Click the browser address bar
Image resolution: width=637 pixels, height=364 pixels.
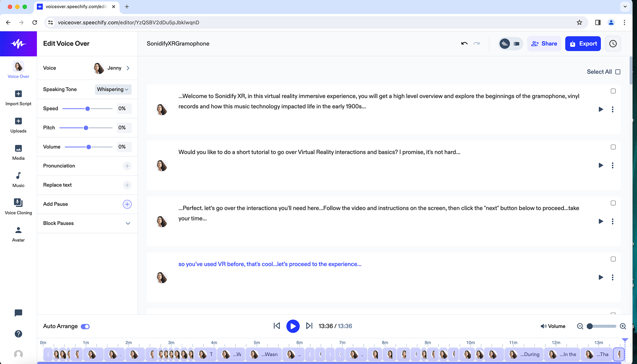point(315,23)
